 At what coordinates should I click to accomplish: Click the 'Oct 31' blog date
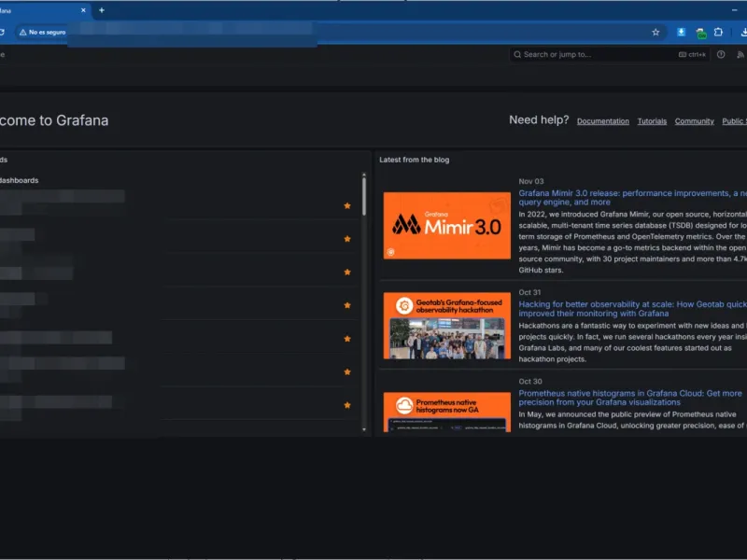(x=529, y=292)
